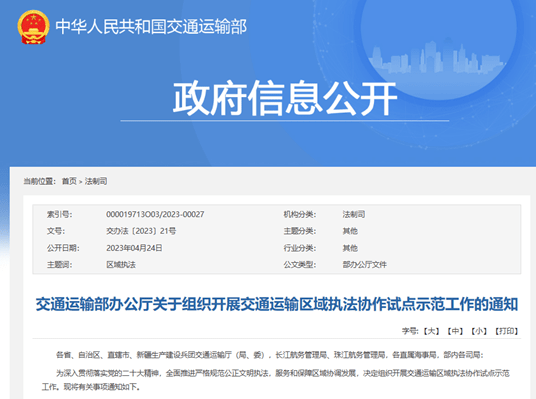Select the 主题分类 value 其他
This screenshot has height=399, width=536.
[350, 231]
